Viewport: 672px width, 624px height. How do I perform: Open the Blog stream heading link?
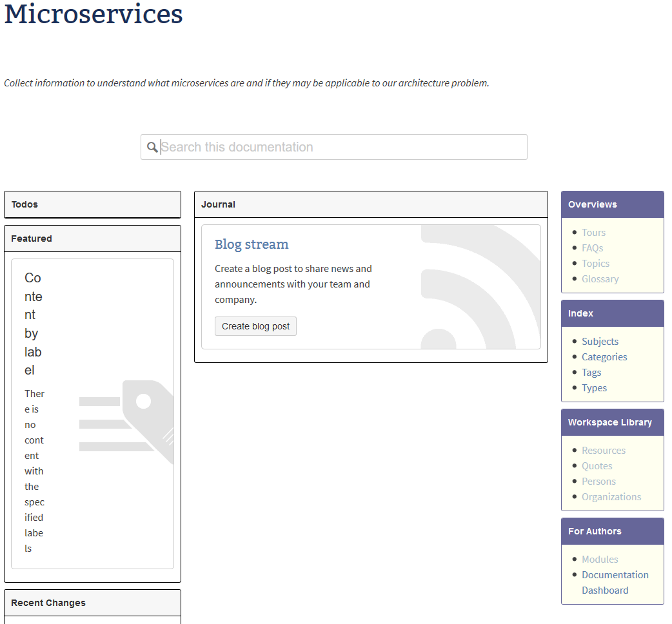coord(252,244)
